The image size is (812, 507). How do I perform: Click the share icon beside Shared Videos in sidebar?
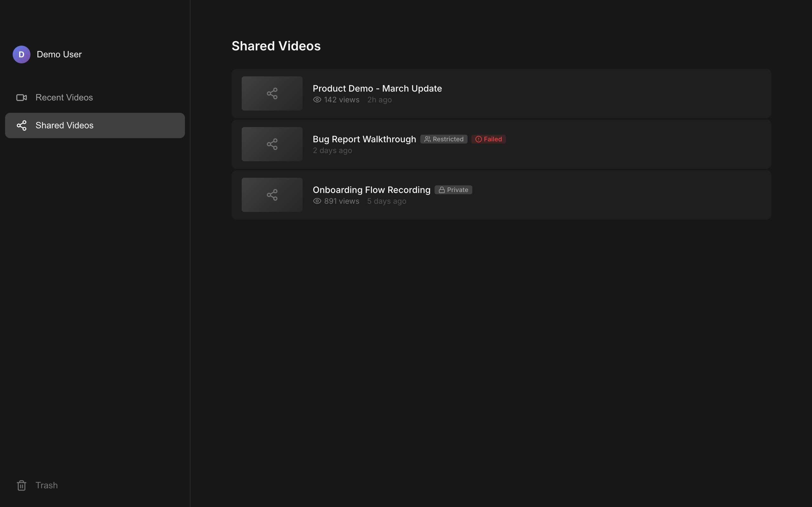22,125
